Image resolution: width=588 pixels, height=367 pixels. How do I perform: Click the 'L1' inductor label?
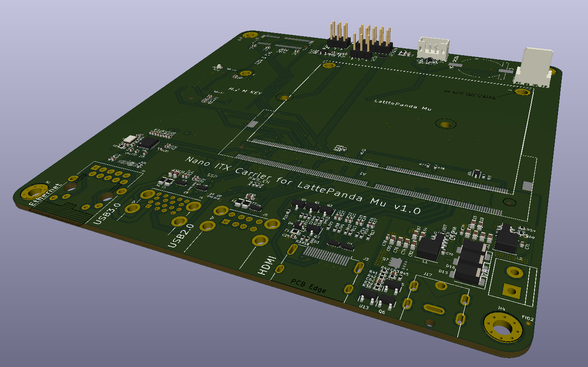[425, 262]
